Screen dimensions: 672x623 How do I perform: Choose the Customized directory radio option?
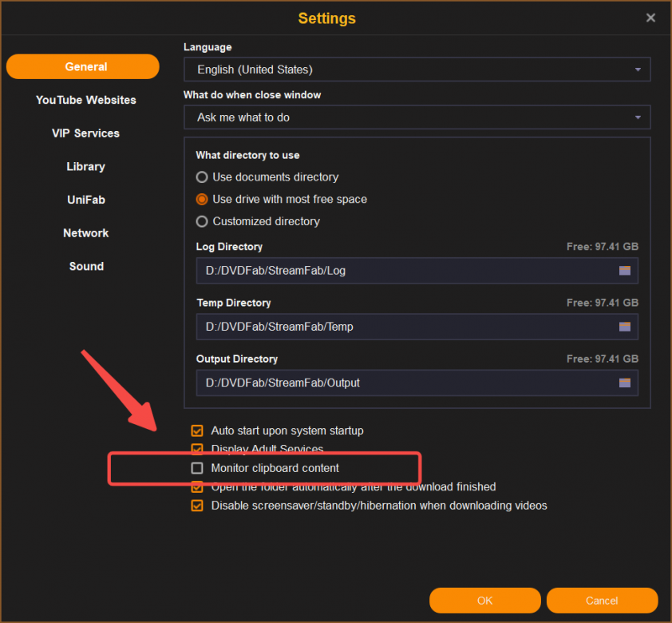point(203,221)
